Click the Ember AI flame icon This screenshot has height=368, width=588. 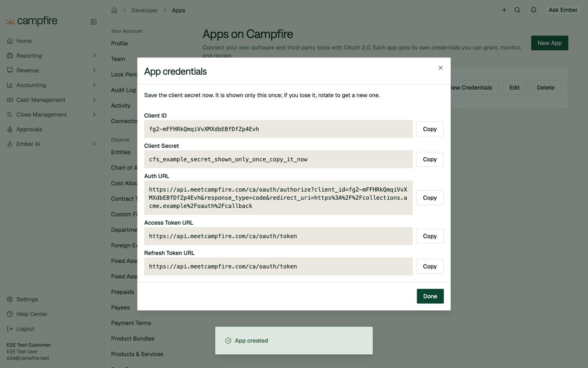coord(10,144)
